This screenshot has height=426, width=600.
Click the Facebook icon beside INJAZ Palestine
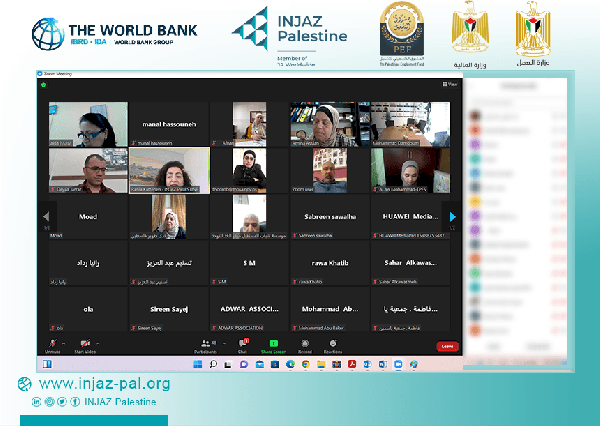tap(75, 402)
